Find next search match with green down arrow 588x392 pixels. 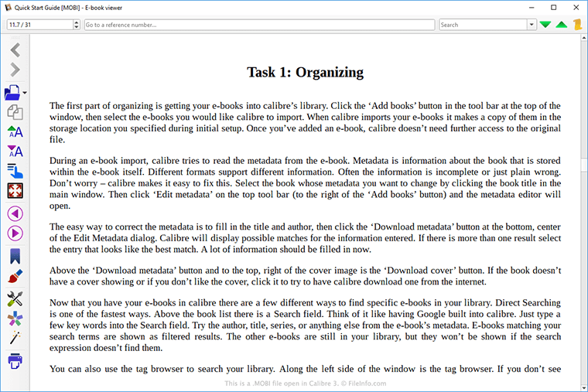point(545,25)
